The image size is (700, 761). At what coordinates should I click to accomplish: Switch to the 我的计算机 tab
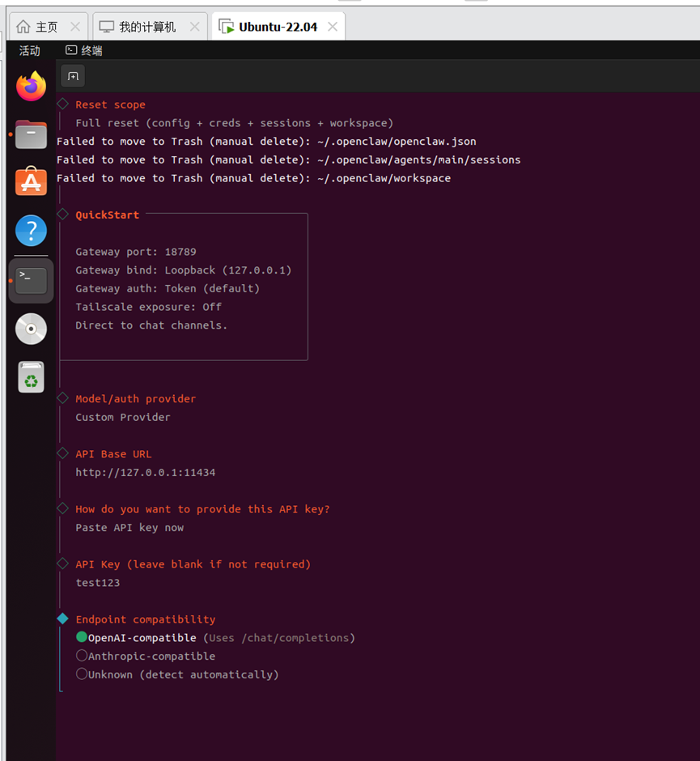point(147,27)
